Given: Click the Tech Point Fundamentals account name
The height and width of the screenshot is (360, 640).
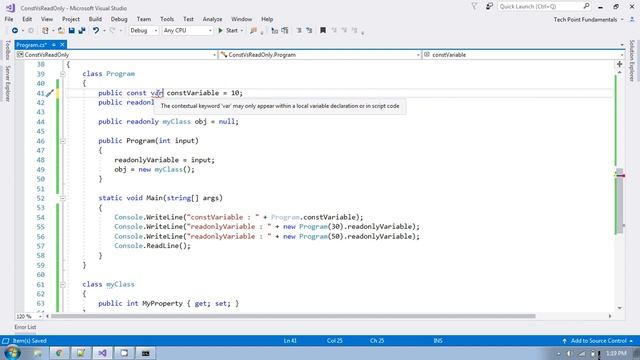Looking at the screenshot, I should [585, 20].
